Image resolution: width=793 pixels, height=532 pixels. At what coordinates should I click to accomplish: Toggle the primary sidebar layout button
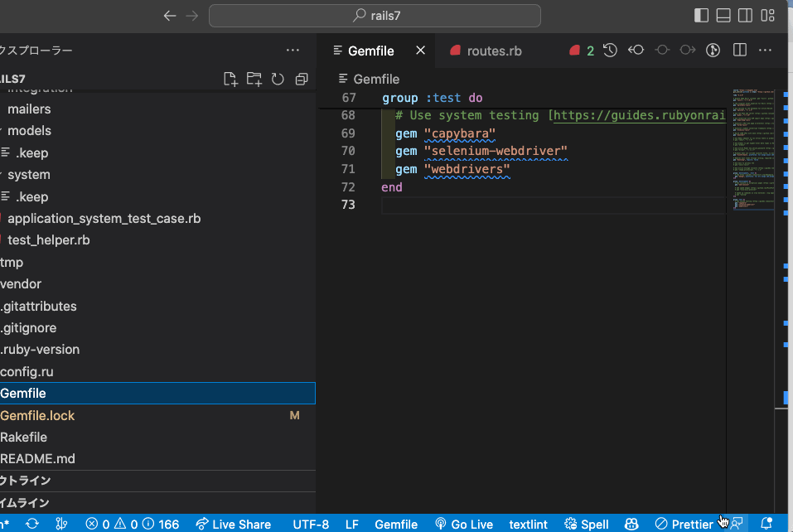pyautogui.click(x=701, y=15)
